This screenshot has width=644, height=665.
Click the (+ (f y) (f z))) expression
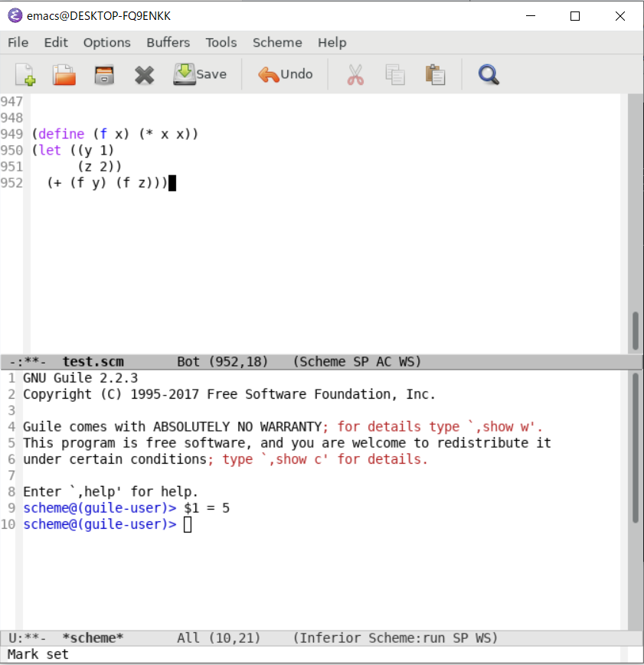coord(107,183)
